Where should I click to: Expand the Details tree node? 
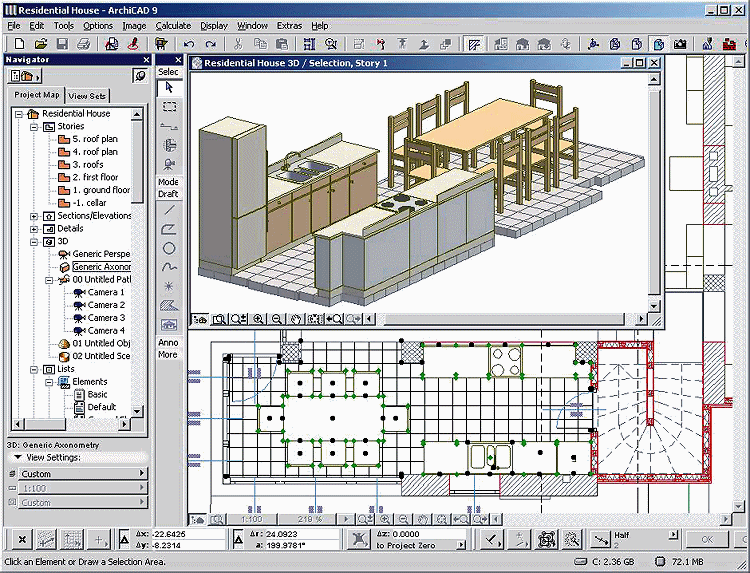pyautogui.click(x=34, y=230)
